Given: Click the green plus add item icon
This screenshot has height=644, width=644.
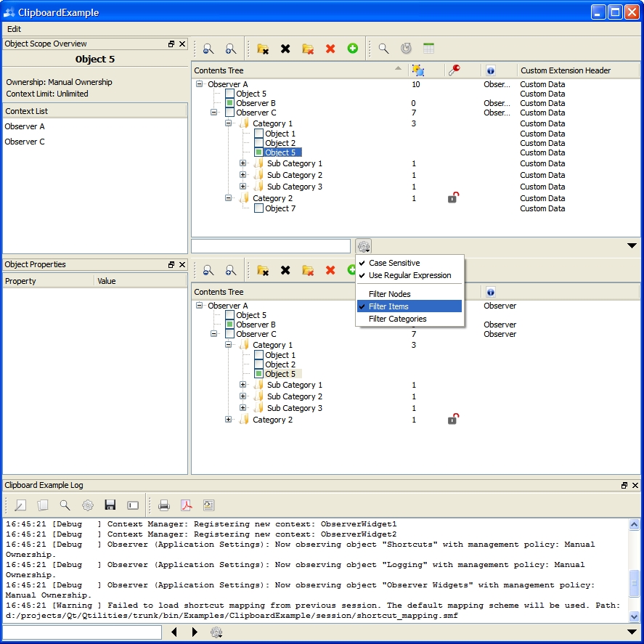Looking at the screenshot, I should coord(353,48).
